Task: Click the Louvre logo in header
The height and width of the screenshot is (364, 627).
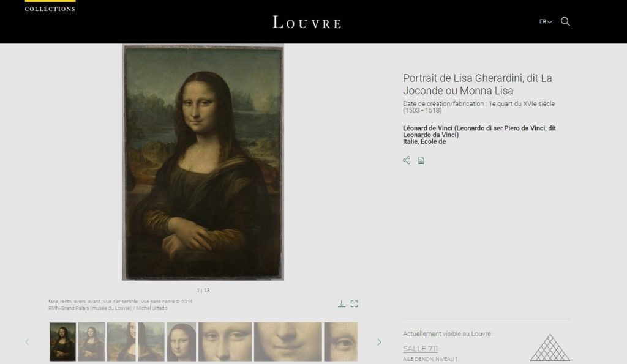Action: [307, 22]
